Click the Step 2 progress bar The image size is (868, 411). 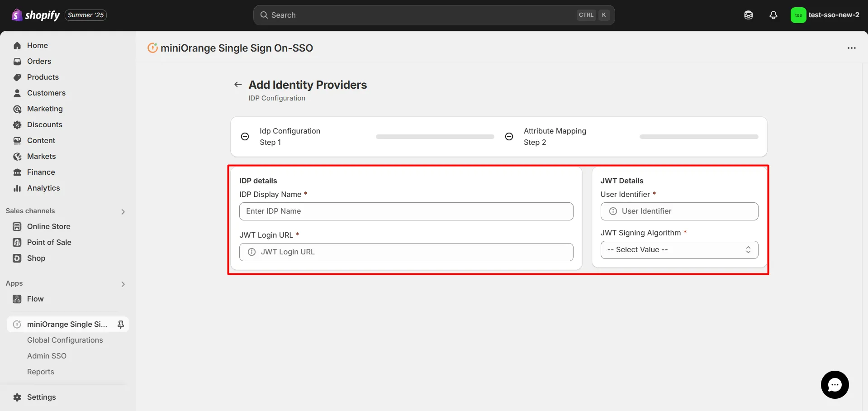(699, 137)
